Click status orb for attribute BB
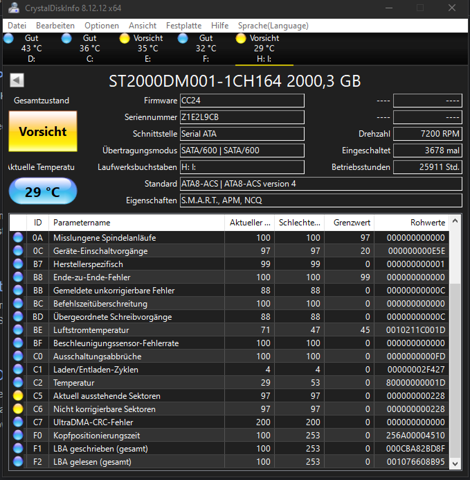Screen dimensions: 470x480 [18, 290]
